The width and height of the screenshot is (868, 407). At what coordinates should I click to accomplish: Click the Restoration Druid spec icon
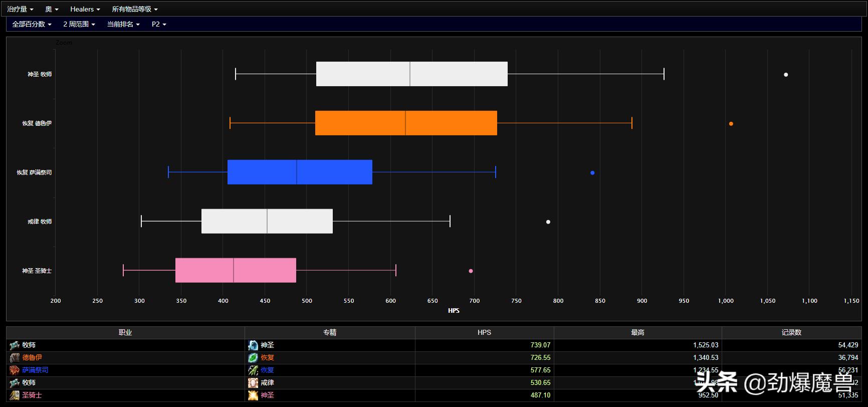[x=253, y=358]
